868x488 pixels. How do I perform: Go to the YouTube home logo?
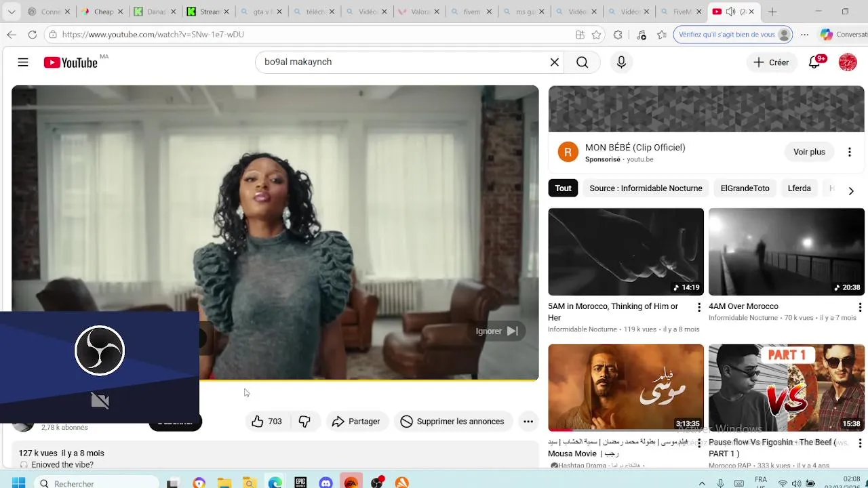coord(71,62)
